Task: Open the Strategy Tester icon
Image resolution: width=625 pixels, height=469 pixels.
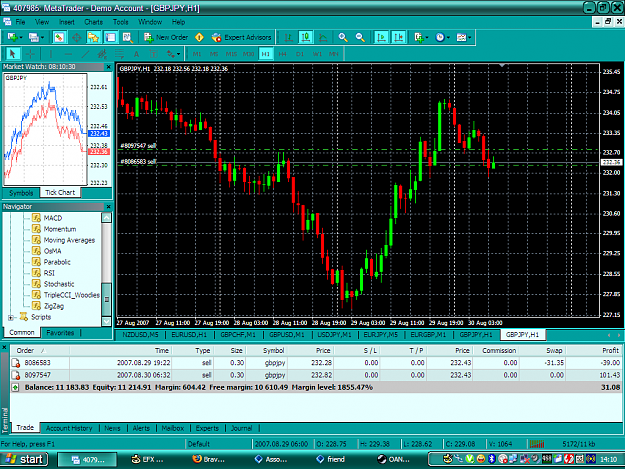Action: coord(127,37)
